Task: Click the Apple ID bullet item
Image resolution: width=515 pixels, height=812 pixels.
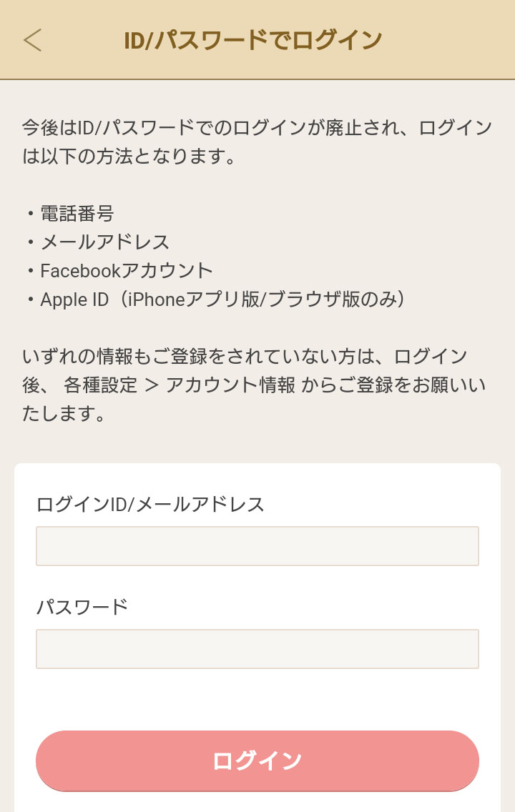Action: tap(74, 299)
